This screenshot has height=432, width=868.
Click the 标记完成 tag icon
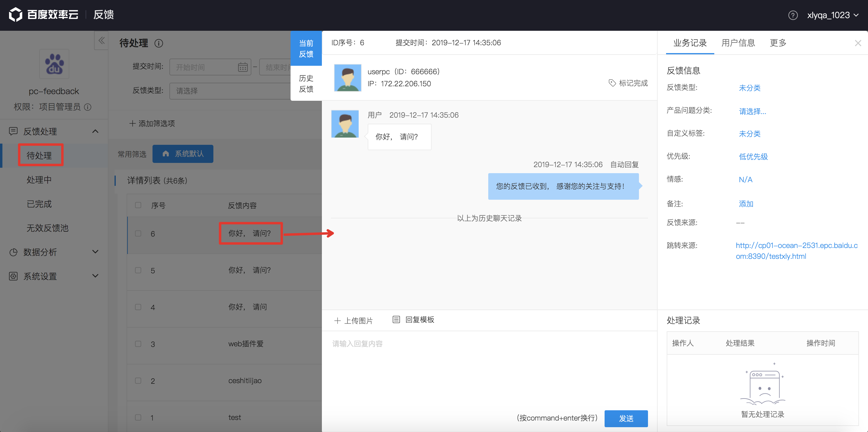pyautogui.click(x=612, y=83)
